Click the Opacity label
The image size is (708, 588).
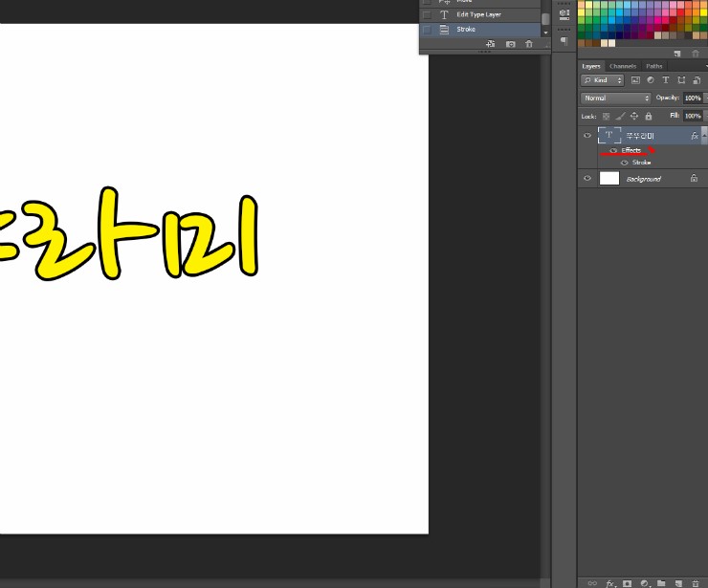tap(668, 98)
